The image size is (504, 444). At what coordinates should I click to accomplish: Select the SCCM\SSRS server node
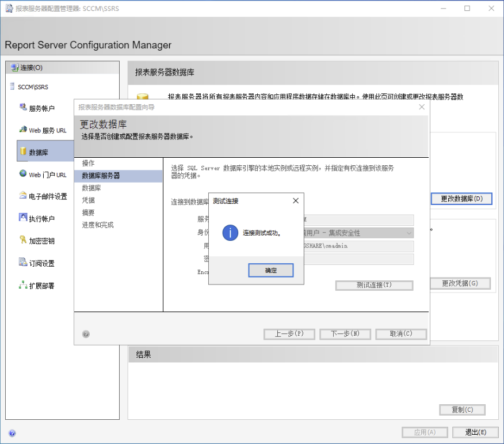33,87
